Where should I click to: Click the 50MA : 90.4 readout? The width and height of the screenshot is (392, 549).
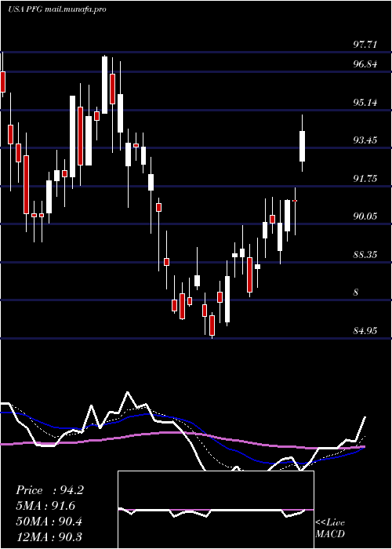pyautogui.click(x=49, y=521)
